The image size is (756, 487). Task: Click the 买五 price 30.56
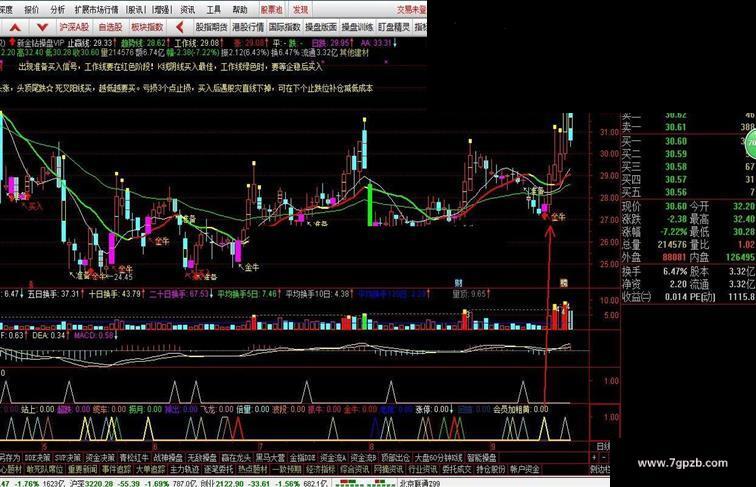pos(675,192)
